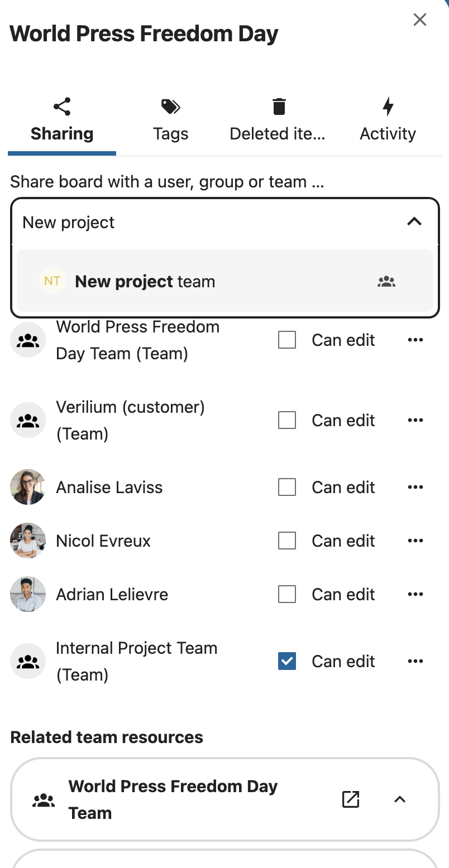
Task: Click the Internal Project Team group avatar
Action: point(28,661)
